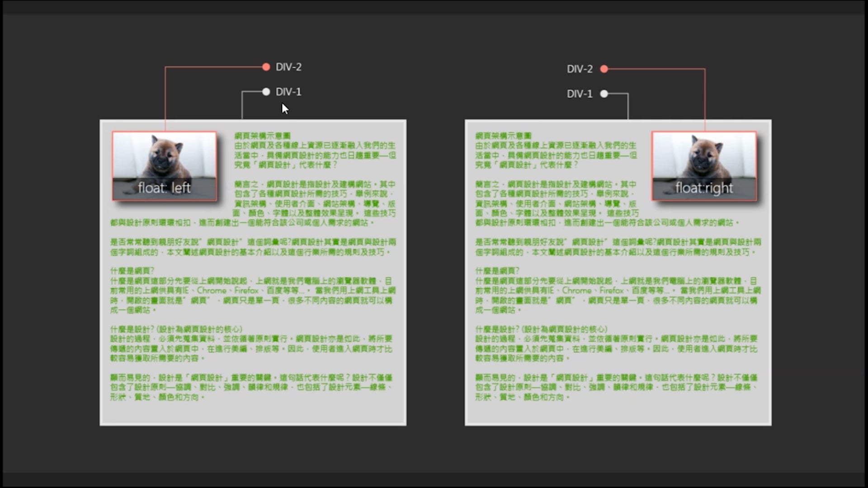The image size is (868, 488).
Task: Click 什麼是網頁? heading in left panel
Action: [132, 271]
